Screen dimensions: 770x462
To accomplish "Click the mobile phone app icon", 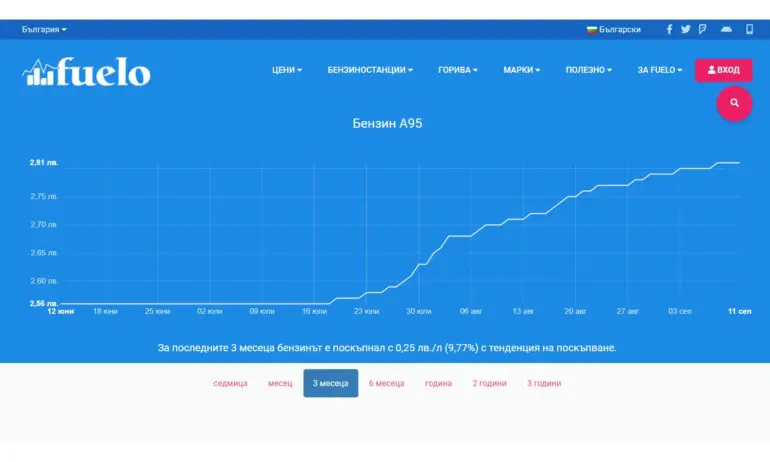I will pos(749,30).
